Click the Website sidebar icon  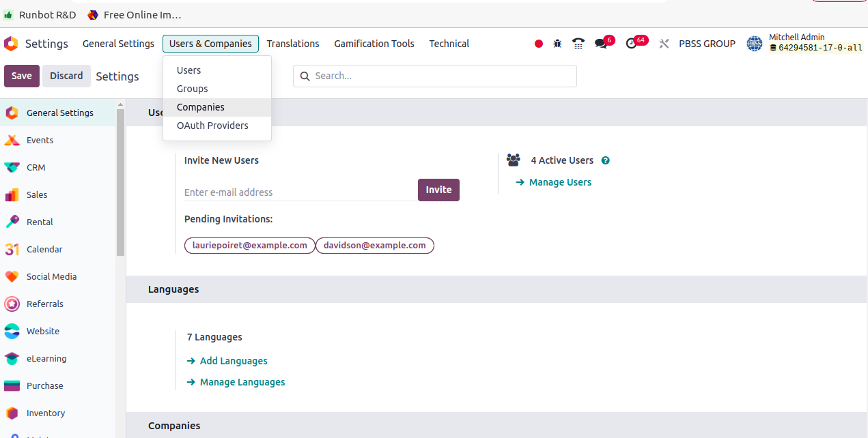12,331
